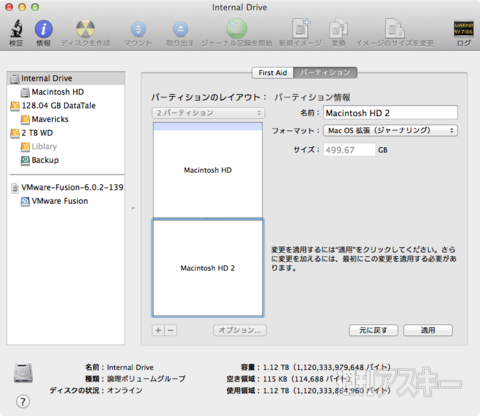Close the Internal Drive window

pos(9,7)
